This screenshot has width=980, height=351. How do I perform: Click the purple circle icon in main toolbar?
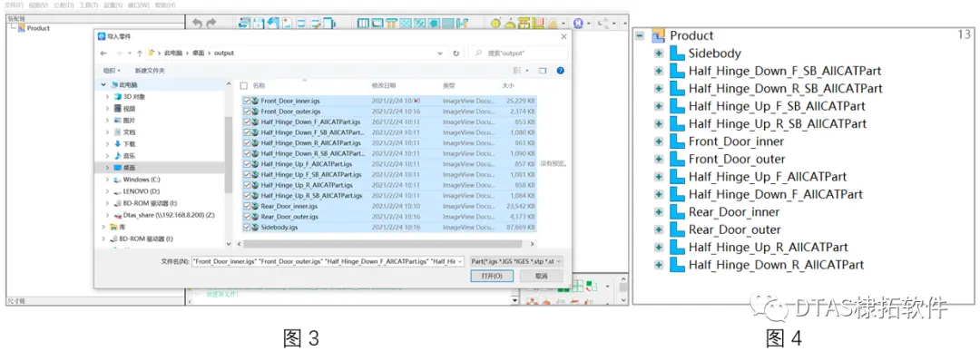(578, 23)
